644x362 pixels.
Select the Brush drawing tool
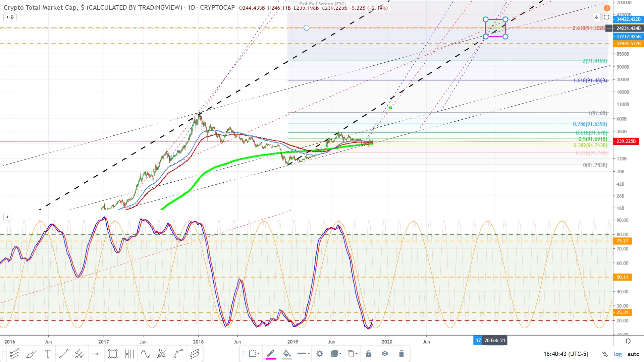click(31, 354)
